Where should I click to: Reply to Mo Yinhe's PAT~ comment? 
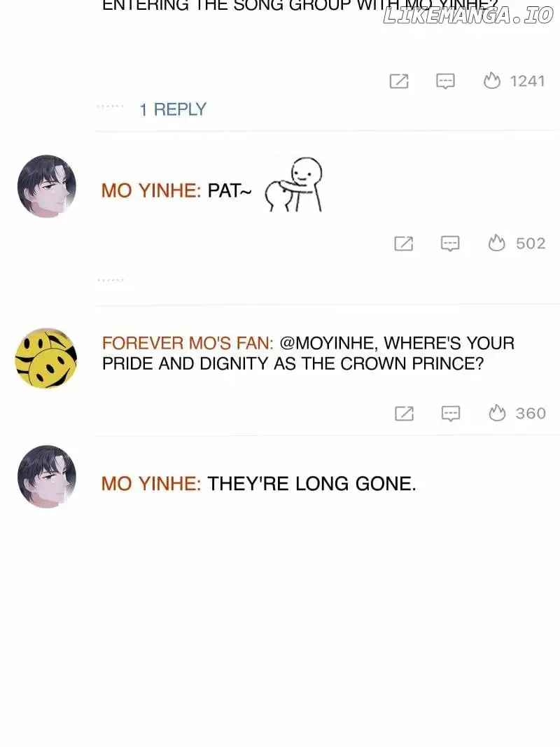tap(450, 244)
